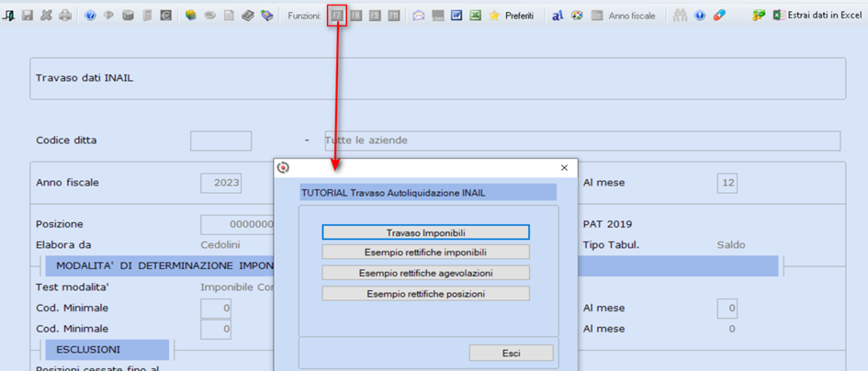Click the calculator icon
The height and width of the screenshot is (371, 868).
tap(147, 16)
